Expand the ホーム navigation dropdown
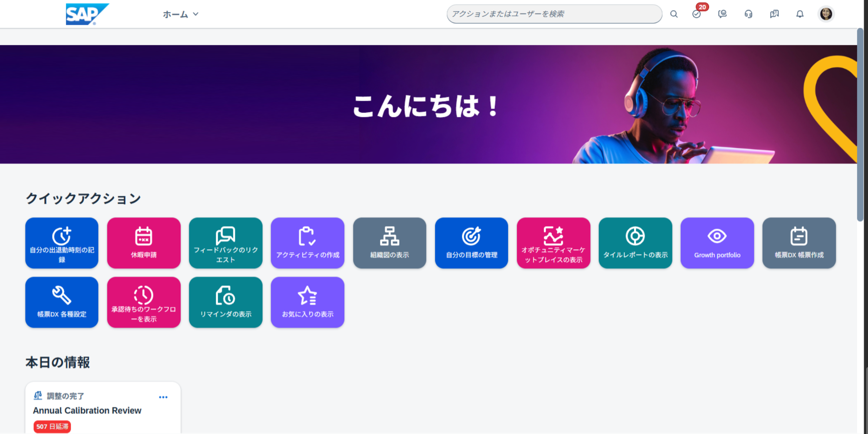 (x=181, y=14)
